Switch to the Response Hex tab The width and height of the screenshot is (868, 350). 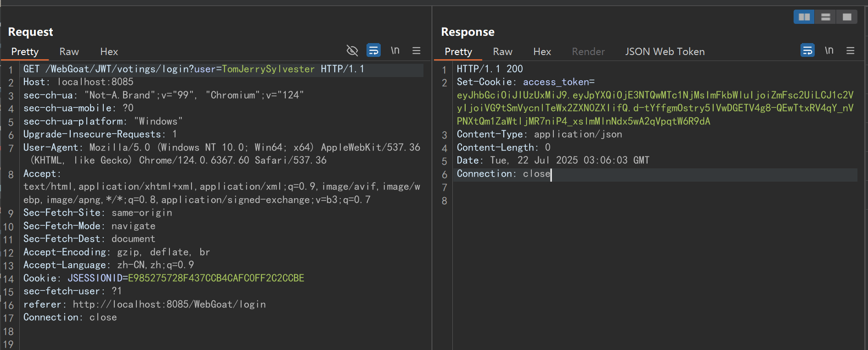[x=542, y=51]
